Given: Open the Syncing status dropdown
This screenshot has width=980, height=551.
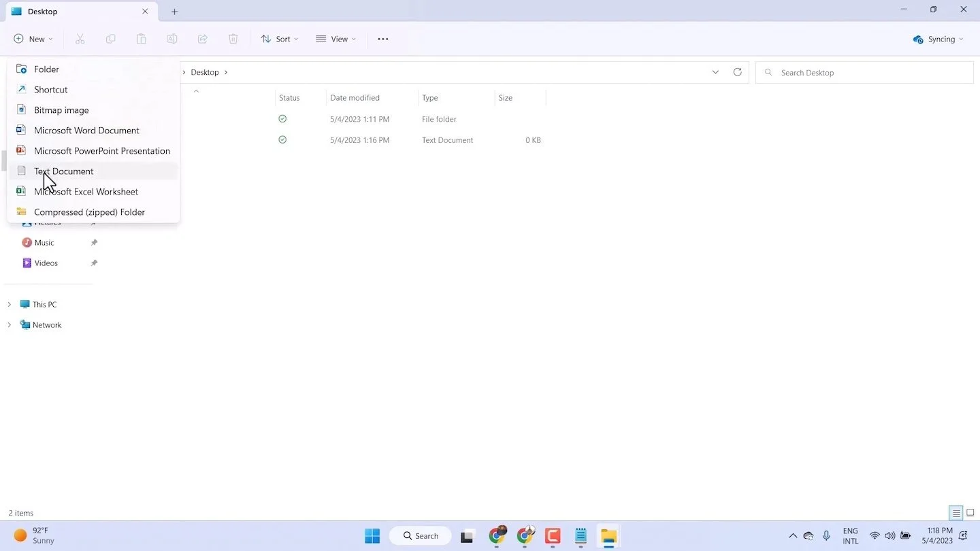Looking at the screenshot, I should tap(938, 39).
